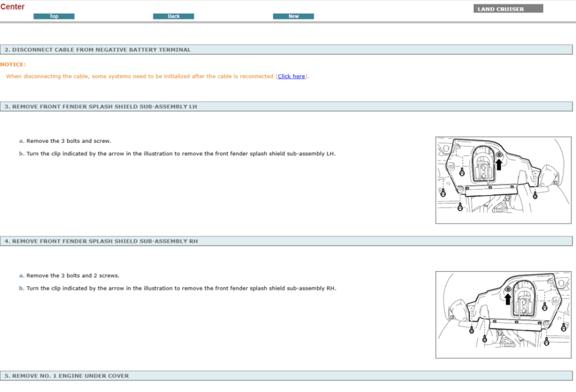
Task: Click RH step 'Remove the 3 bolts and 2 screws'
Action: [73, 276]
